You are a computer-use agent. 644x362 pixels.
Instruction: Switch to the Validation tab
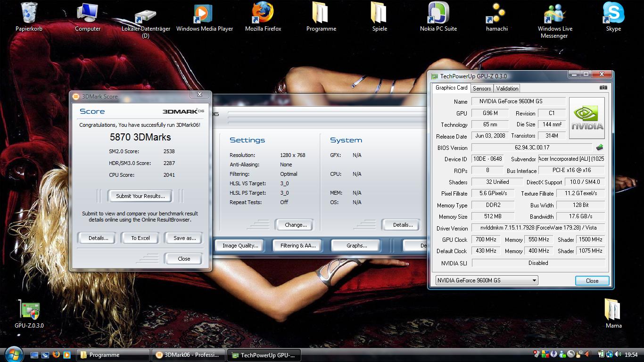(507, 88)
